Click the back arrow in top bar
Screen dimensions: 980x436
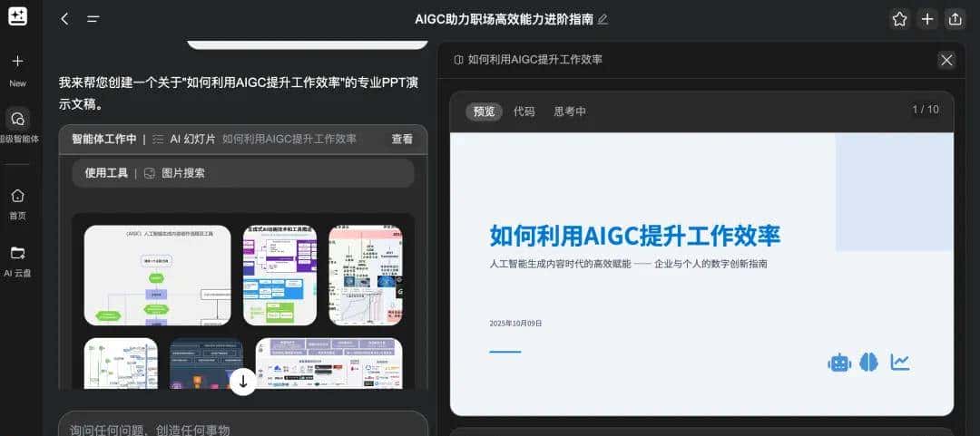pos(64,19)
